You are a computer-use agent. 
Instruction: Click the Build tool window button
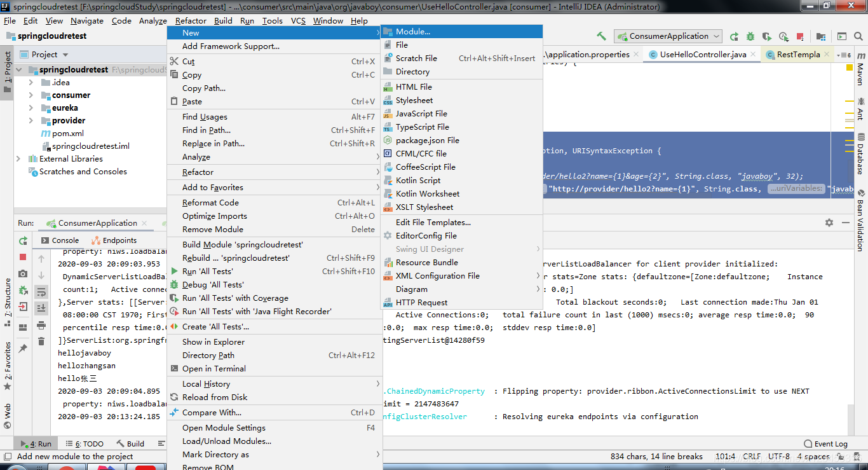pyautogui.click(x=130, y=444)
